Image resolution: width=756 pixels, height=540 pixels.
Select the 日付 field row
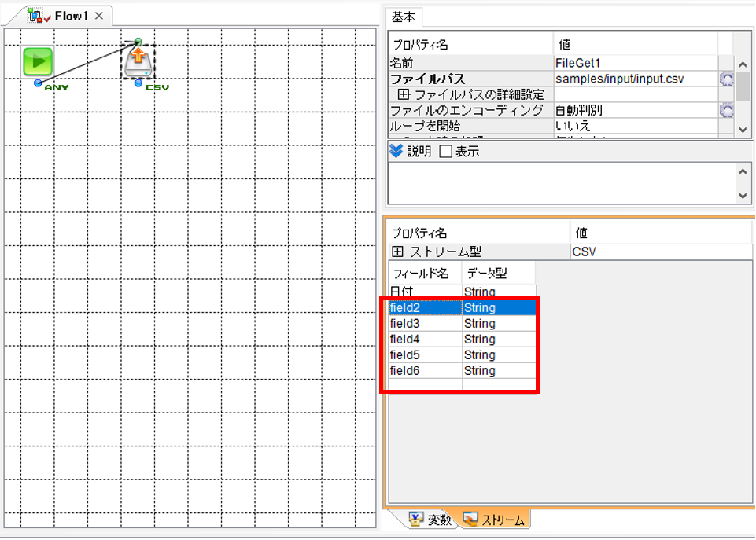(x=462, y=292)
